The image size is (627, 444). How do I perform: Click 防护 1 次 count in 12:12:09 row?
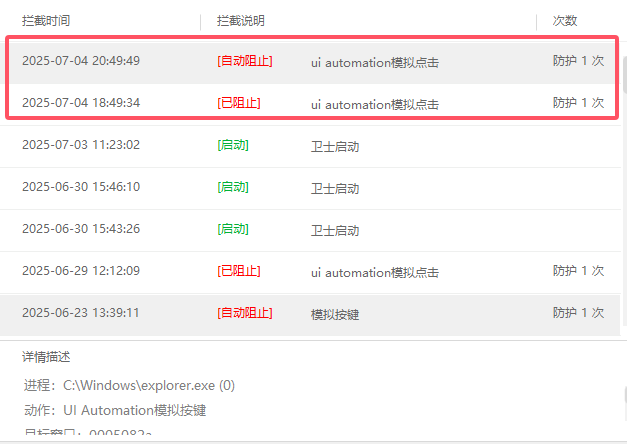[x=578, y=271]
